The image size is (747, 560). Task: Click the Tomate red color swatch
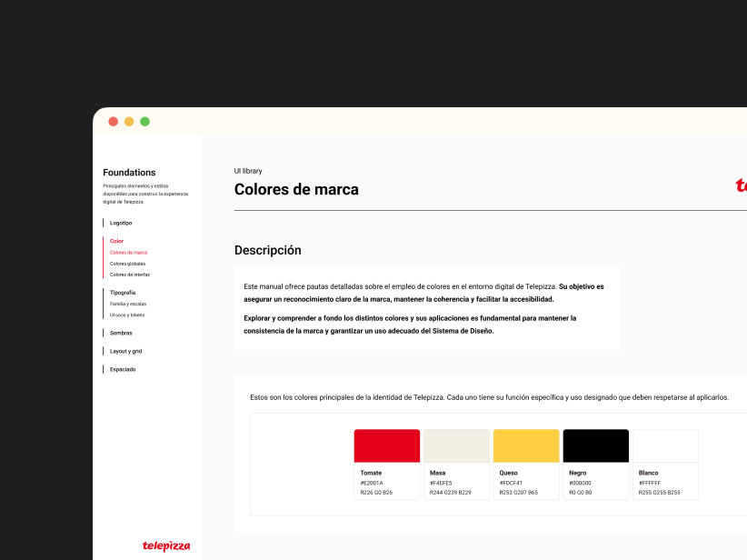387,445
